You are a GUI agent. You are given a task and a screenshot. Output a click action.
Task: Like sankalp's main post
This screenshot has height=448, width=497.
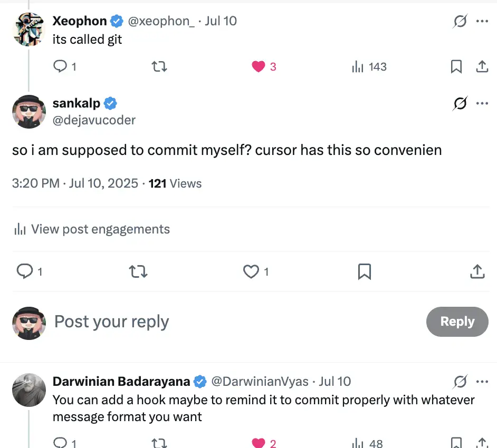pos(251,271)
